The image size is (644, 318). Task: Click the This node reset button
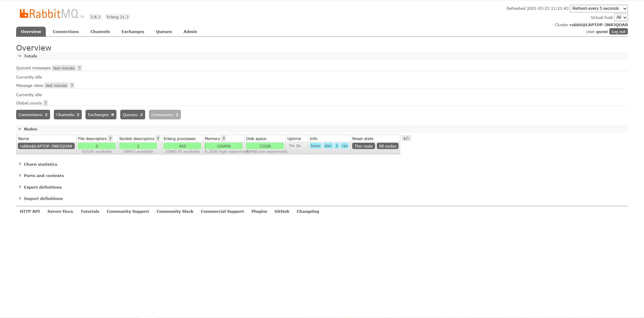[x=364, y=146]
